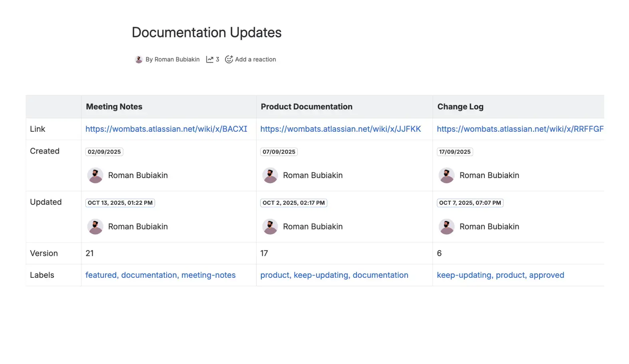Click the Documentation Updates page title
The width and height of the screenshot is (629, 364).
[x=207, y=32]
